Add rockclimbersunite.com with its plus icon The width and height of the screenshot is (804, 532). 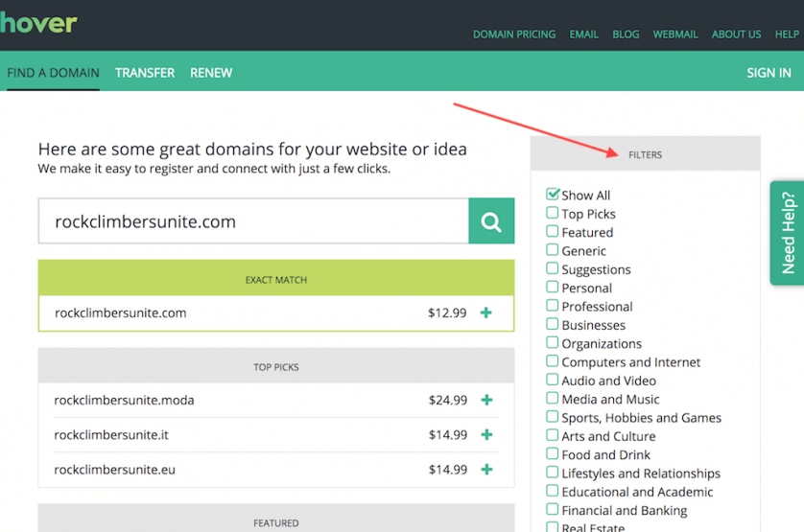[x=486, y=312]
